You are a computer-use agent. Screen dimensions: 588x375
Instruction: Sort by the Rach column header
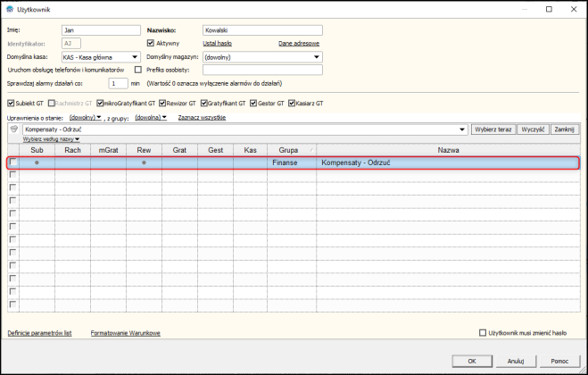click(x=72, y=150)
